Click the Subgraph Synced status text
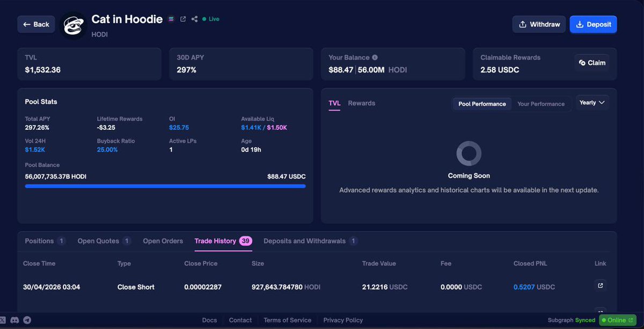This screenshot has width=644, height=329. pyautogui.click(x=572, y=320)
